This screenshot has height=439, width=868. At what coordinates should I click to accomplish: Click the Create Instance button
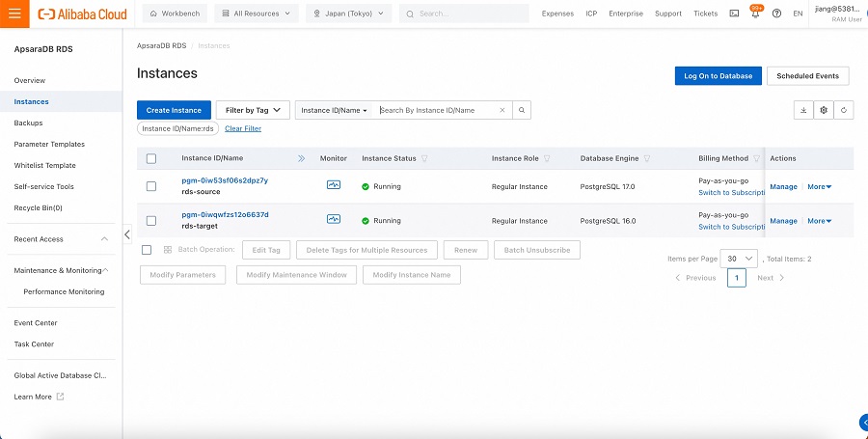click(x=174, y=110)
